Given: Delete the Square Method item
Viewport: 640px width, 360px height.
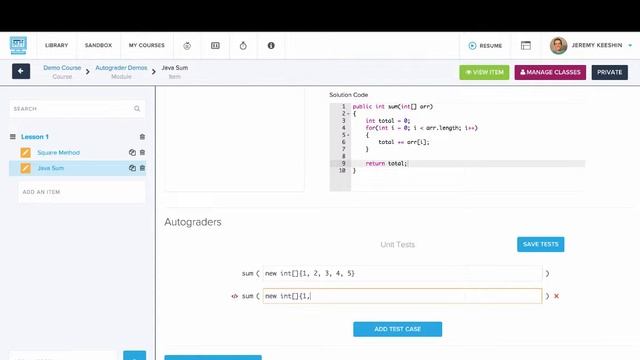Looking at the screenshot, I should [x=142, y=152].
